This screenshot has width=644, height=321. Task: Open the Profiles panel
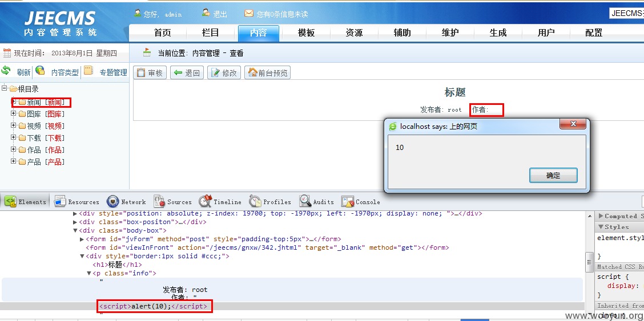(270, 202)
